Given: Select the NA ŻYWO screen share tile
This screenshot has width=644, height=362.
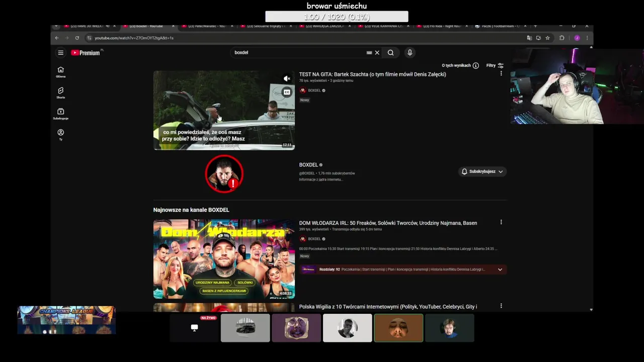Looking at the screenshot, I should click(194, 328).
